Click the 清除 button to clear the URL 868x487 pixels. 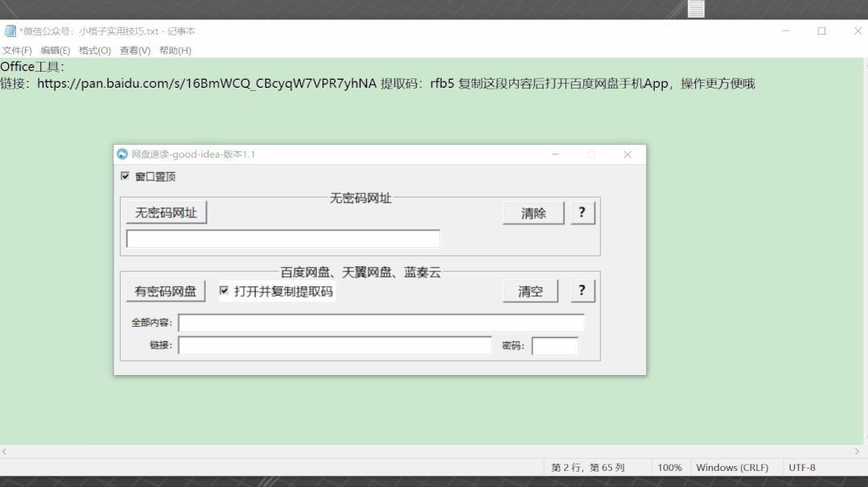tap(533, 213)
